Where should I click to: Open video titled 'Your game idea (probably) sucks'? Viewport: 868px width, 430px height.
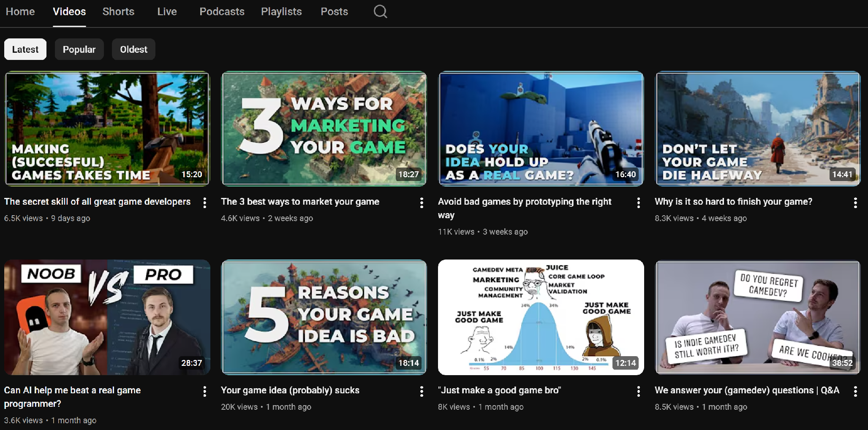tap(290, 390)
